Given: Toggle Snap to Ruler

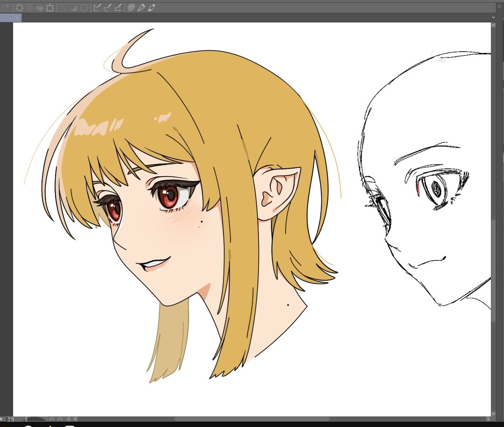Looking at the screenshot, I should 97,7.
